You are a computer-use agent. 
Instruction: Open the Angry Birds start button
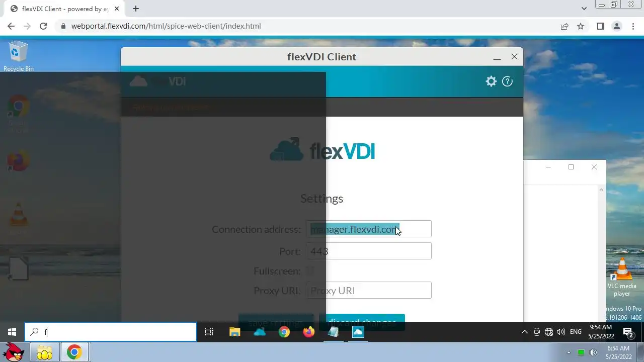click(x=14, y=352)
